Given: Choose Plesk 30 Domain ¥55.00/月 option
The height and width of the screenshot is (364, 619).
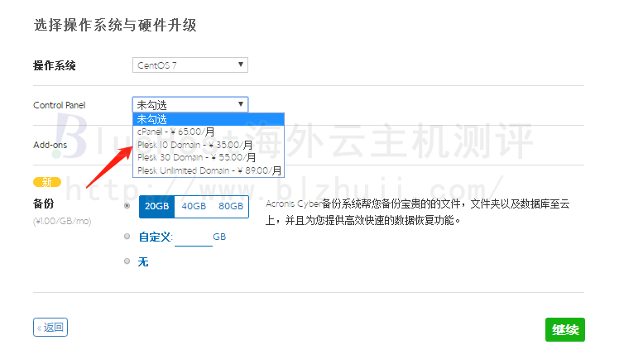Looking at the screenshot, I should click(x=209, y=157).
